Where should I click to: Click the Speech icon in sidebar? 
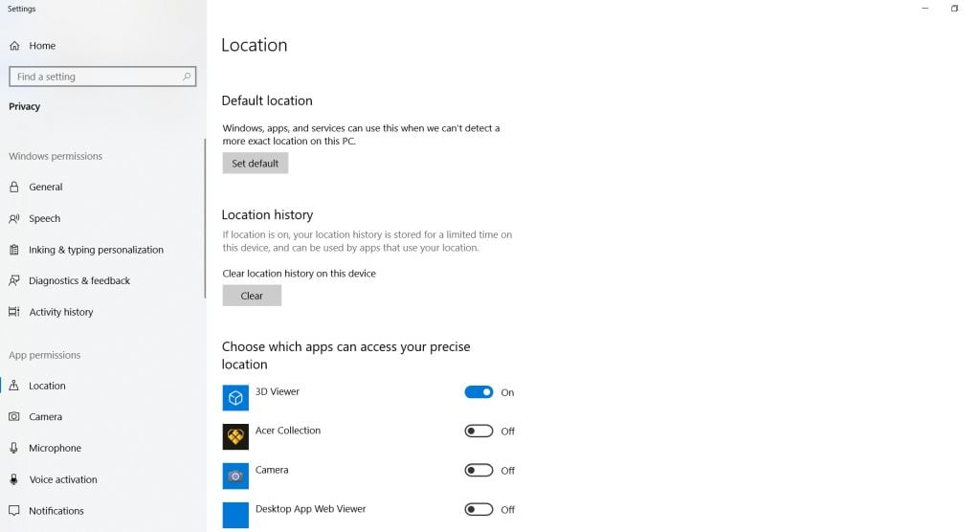click(14, 219)
